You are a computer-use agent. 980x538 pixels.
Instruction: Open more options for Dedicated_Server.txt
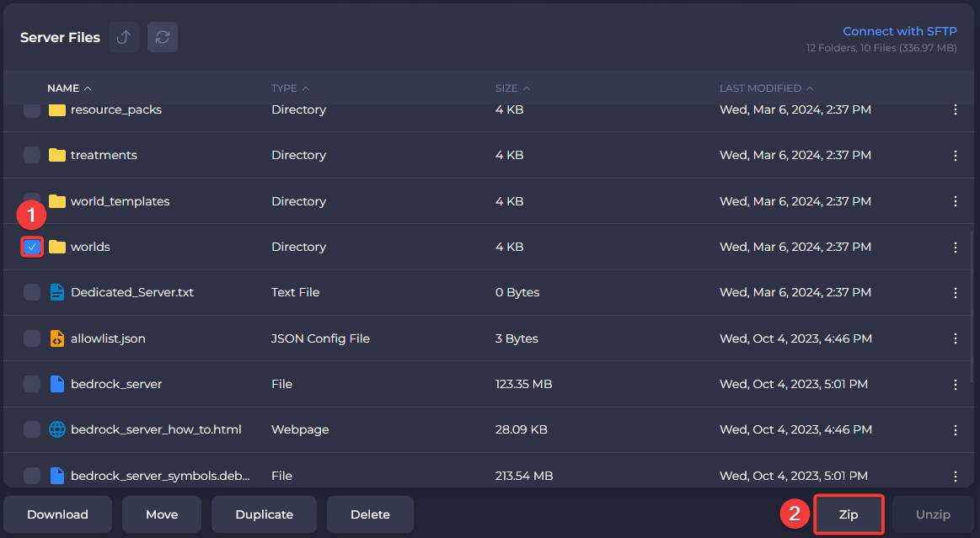point(955,292)
